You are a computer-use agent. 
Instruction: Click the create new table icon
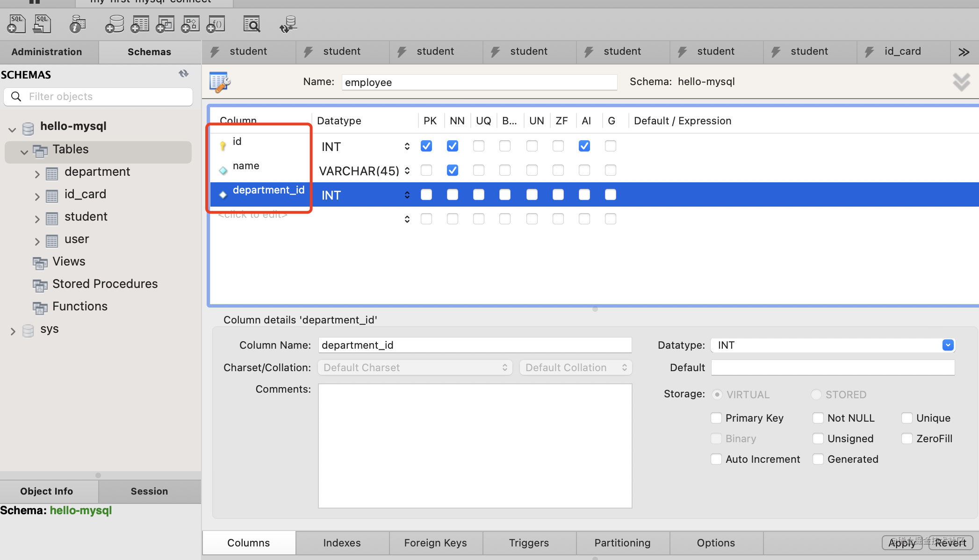139,24
